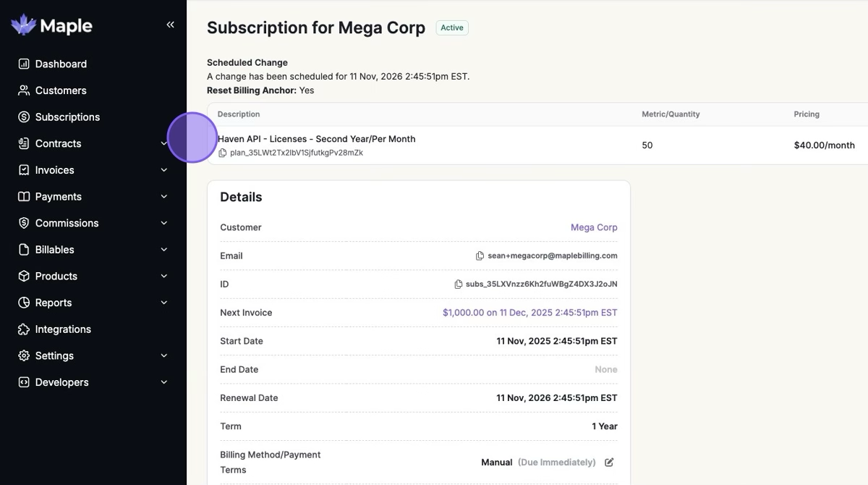
Task: Click the Customers people icon
Action: click(24, 90)
